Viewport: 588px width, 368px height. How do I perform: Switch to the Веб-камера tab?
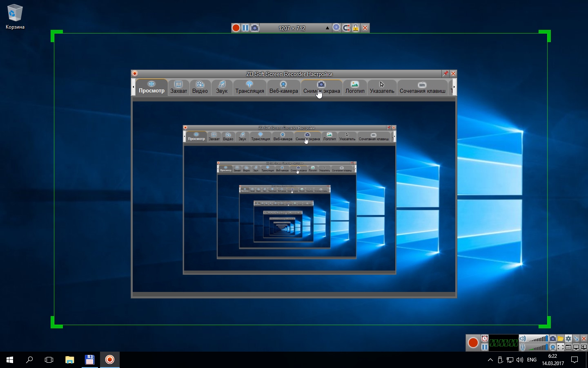283,88
